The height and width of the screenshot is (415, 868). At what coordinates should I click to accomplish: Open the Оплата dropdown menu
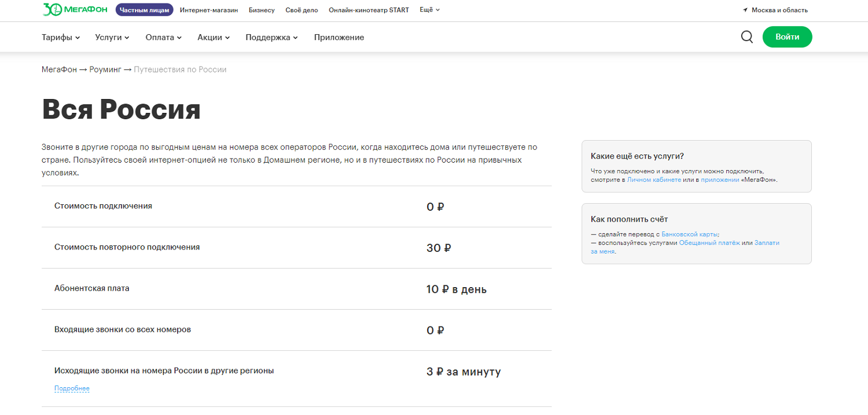[x=163, y=37]
